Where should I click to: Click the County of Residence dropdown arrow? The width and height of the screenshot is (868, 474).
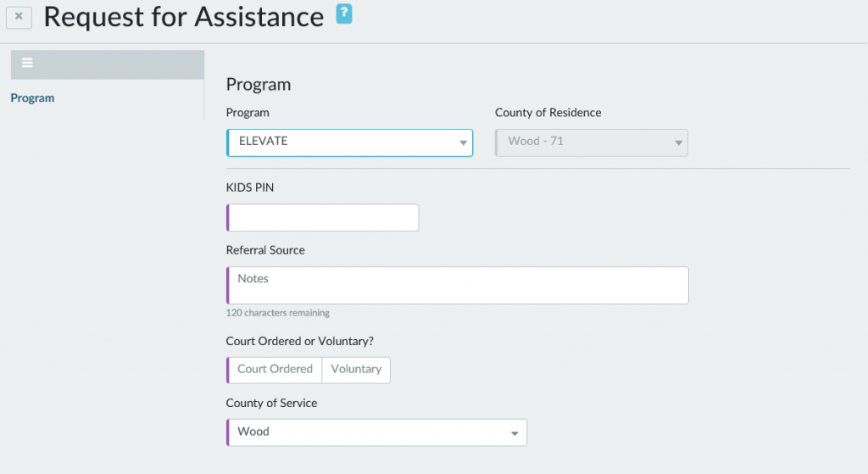[678, 142]
